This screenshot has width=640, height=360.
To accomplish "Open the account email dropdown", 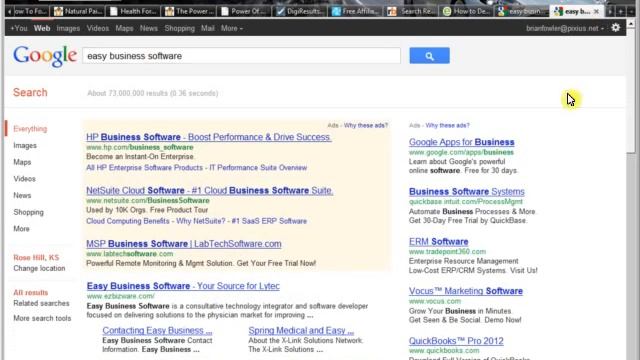I will coord(565,28).
